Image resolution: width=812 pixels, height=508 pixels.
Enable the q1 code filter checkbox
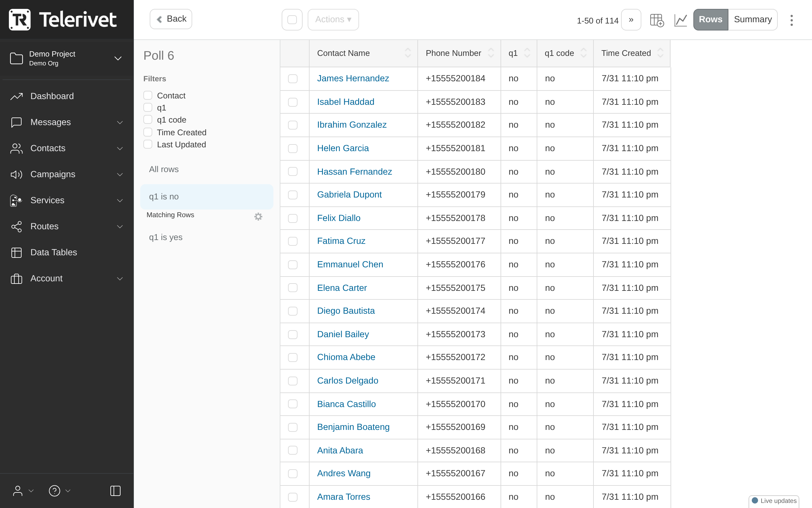coord(147,120)
